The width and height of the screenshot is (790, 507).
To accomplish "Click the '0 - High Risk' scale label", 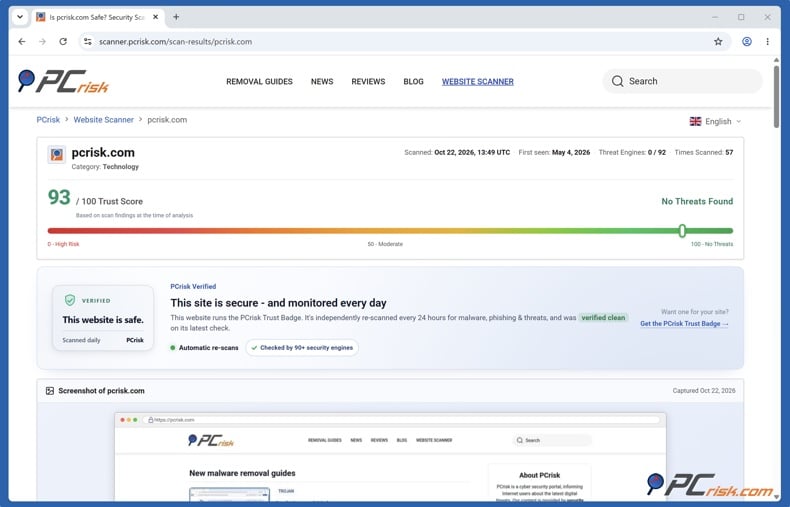I will click(63, 244).
